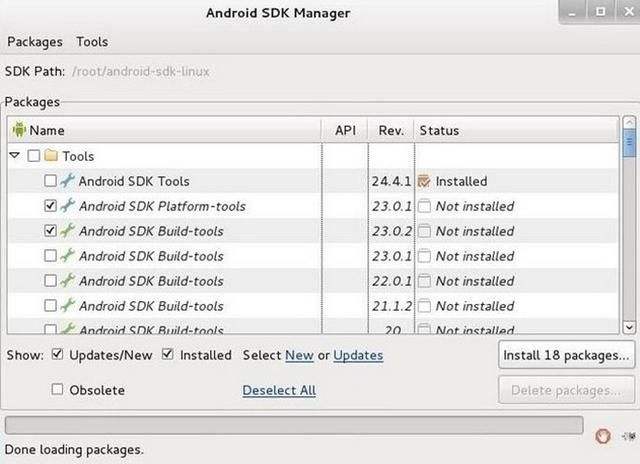The height and width of the screenshot is (464, 640).
Task: Check Build-tools 23.0.1 package checkbox
Action: 50,255
